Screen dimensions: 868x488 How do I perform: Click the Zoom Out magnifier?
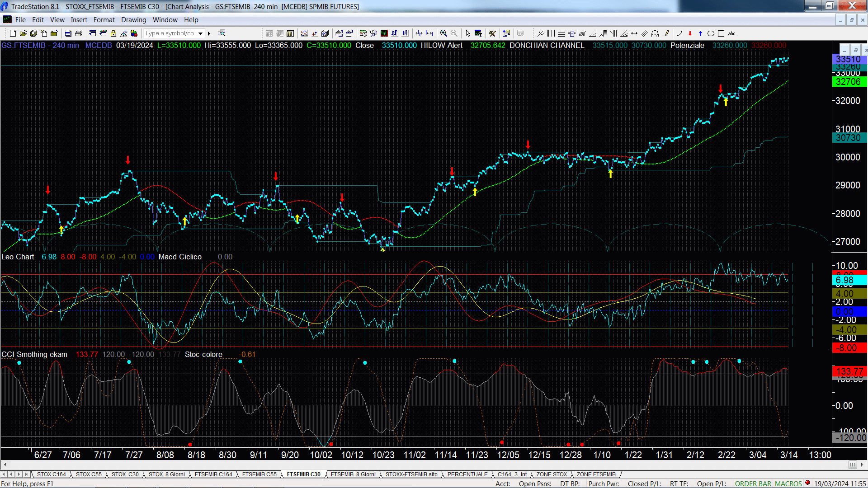[x=454, y=33]
